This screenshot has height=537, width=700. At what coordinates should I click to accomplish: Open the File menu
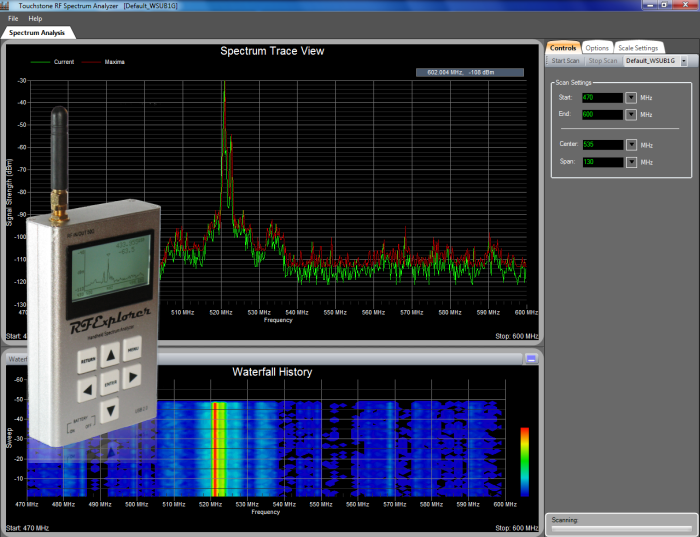coord(13,19)
